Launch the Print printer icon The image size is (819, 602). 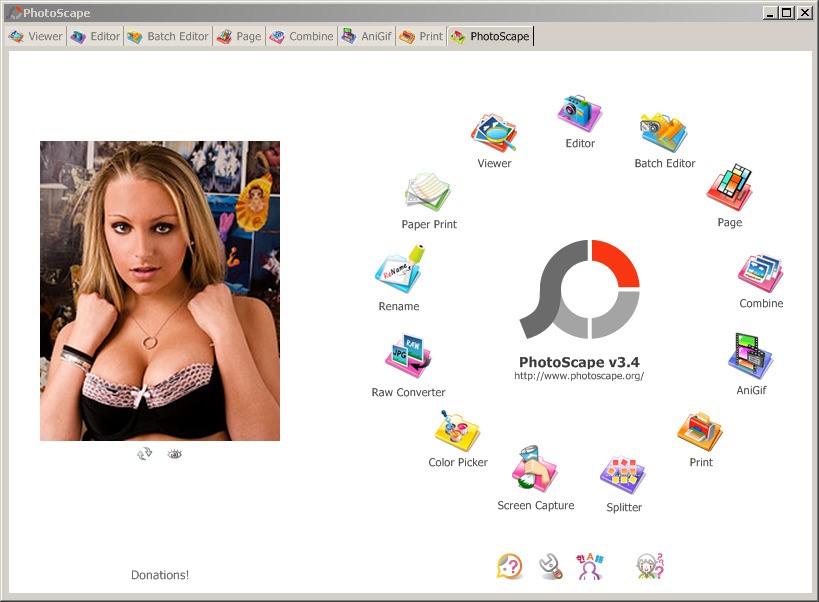(x=700, y=432)
